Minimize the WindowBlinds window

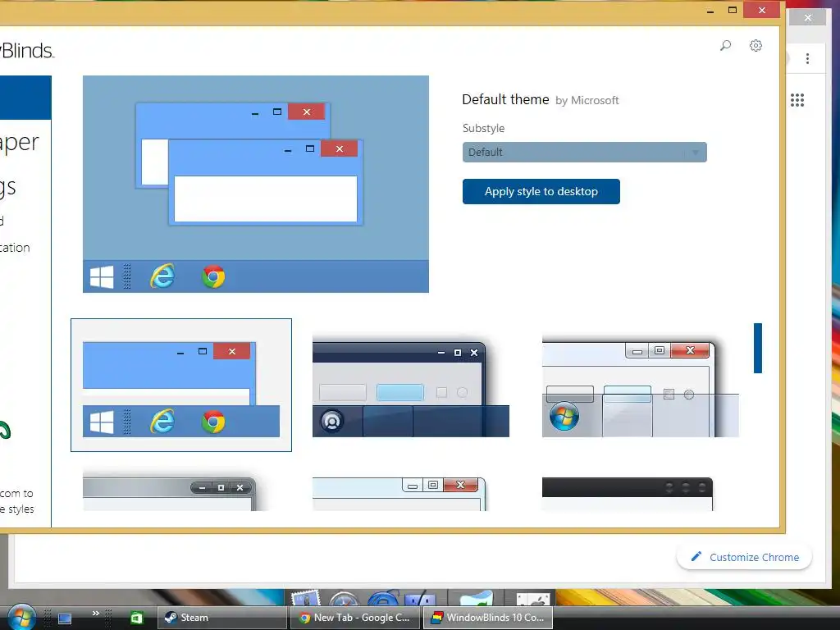(710, 11)
